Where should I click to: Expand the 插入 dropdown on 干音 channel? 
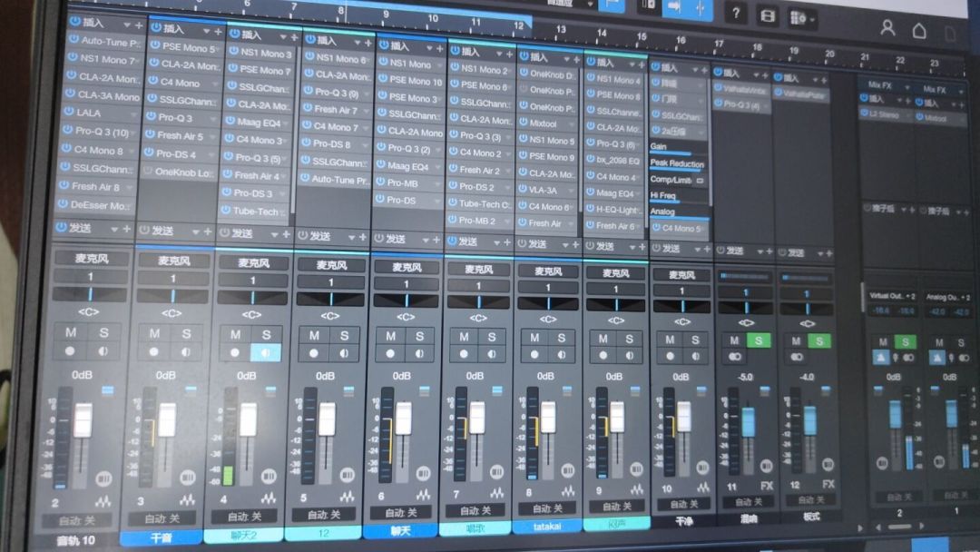(206, 30)
